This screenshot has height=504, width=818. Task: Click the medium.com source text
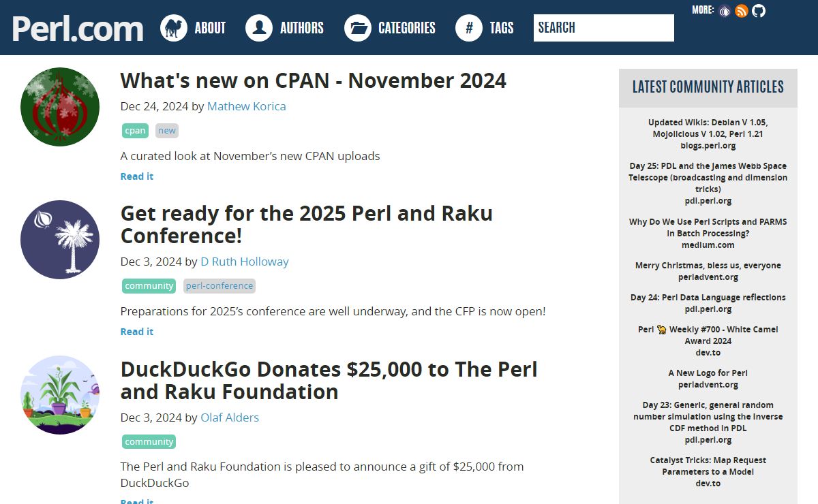click(x=708, y=245)
